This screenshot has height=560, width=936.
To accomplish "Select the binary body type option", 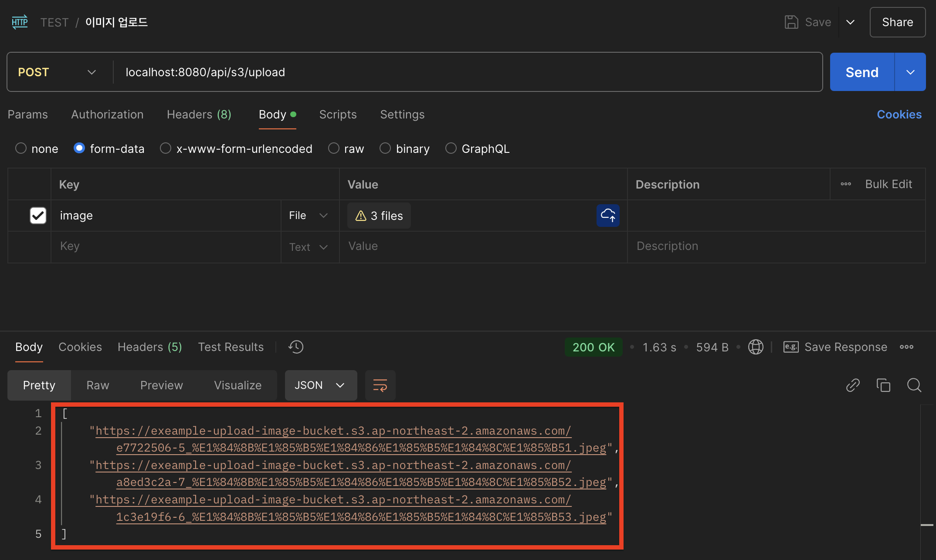I will point(385,148).
